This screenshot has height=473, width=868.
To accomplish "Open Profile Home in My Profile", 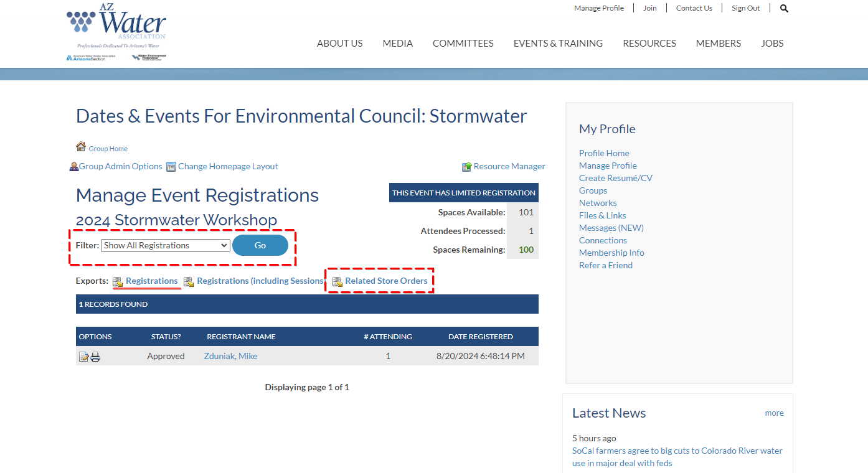I will click(604, 153).
